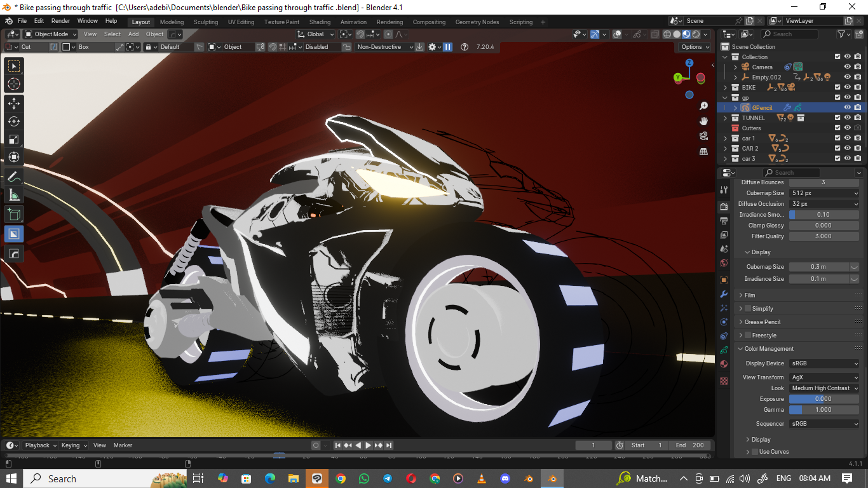The height and width of the screenshot is (488, 868).
Task: Select the Annotate pencil tool
Action: (14, 177)
